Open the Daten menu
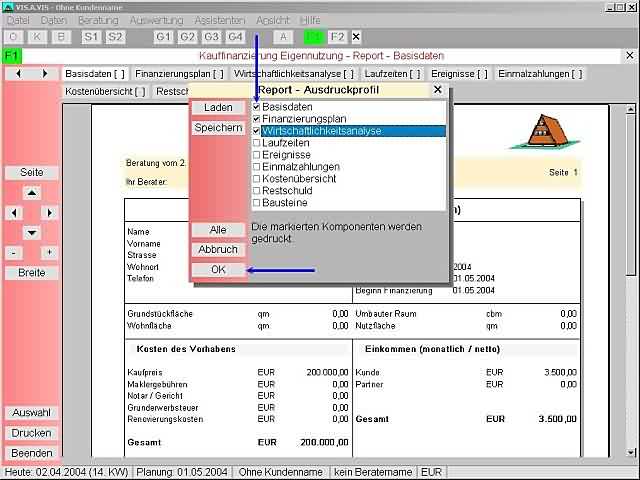Screen dimensions: 640x480 [x=53, y=20]
